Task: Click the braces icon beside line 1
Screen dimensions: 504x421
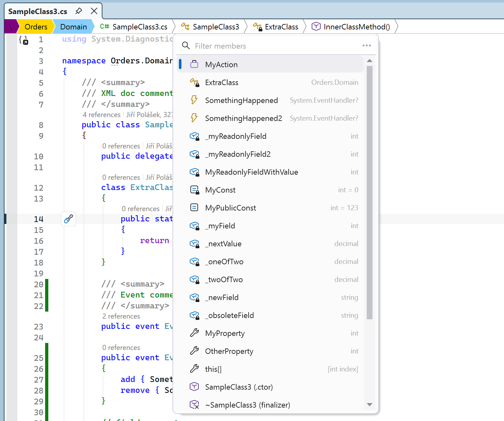Action: (x=24, y=40)
